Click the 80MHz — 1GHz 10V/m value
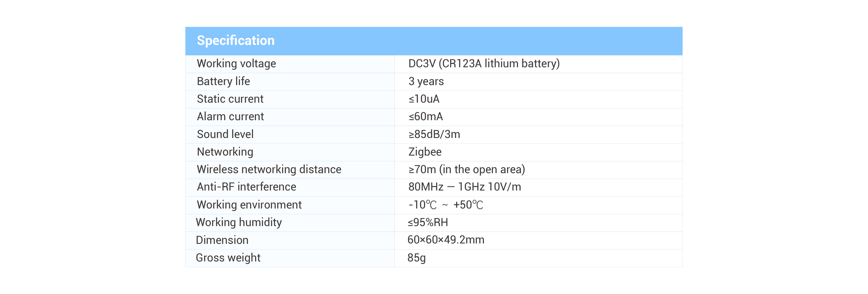 click(464, 187)
